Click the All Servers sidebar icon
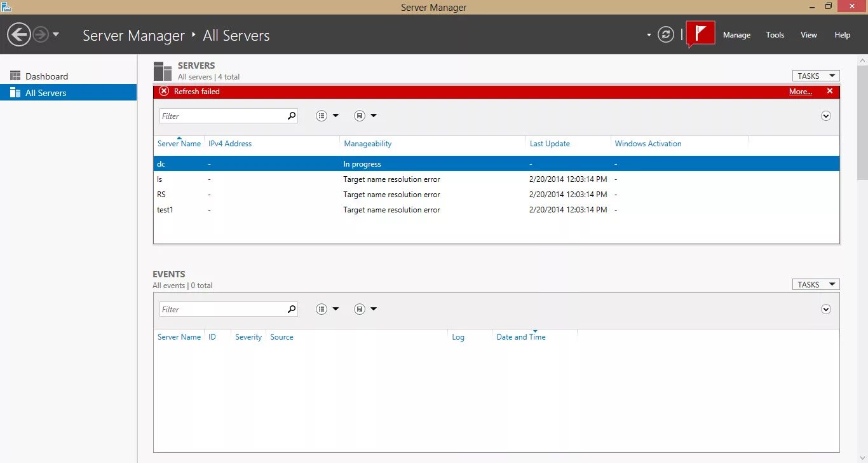Viewport: 868px width, 463px height. [15, 93]
